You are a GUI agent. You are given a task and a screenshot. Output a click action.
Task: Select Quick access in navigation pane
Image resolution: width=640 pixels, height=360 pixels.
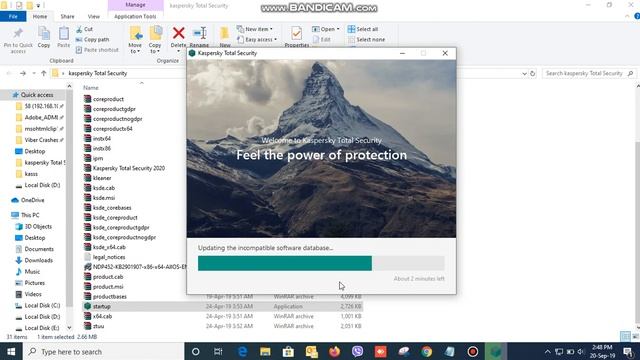37,95
